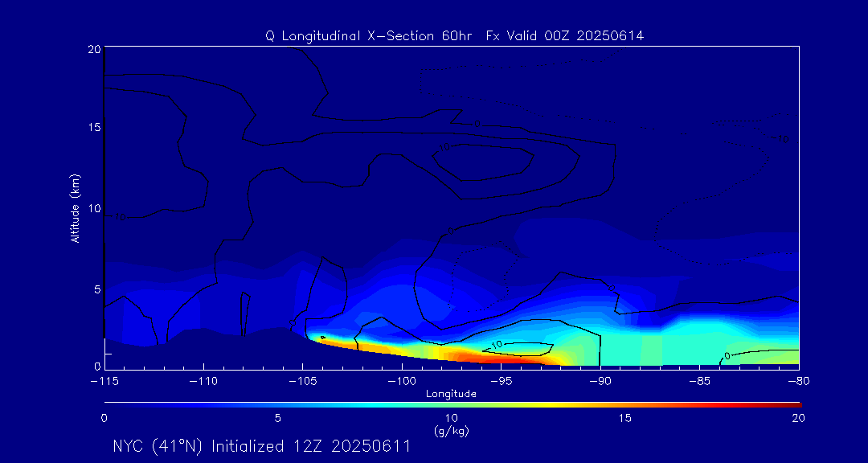The width and height of the screenshot is (868, 463).
Task: Click colorbar scale label '20'
Action: [798, 418]
